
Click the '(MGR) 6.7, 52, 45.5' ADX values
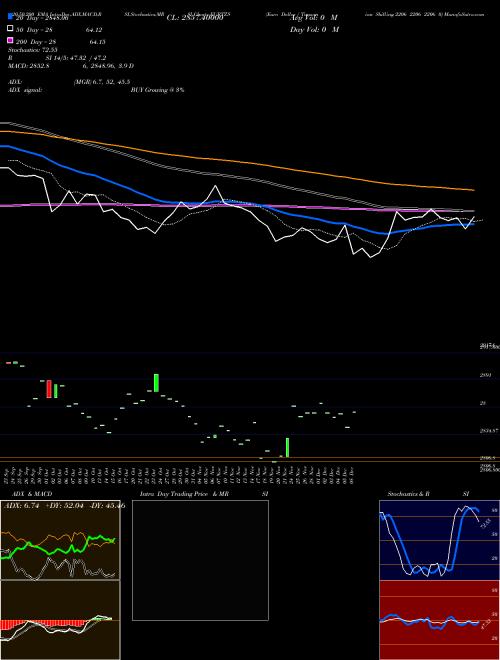[x=101, y=82]
